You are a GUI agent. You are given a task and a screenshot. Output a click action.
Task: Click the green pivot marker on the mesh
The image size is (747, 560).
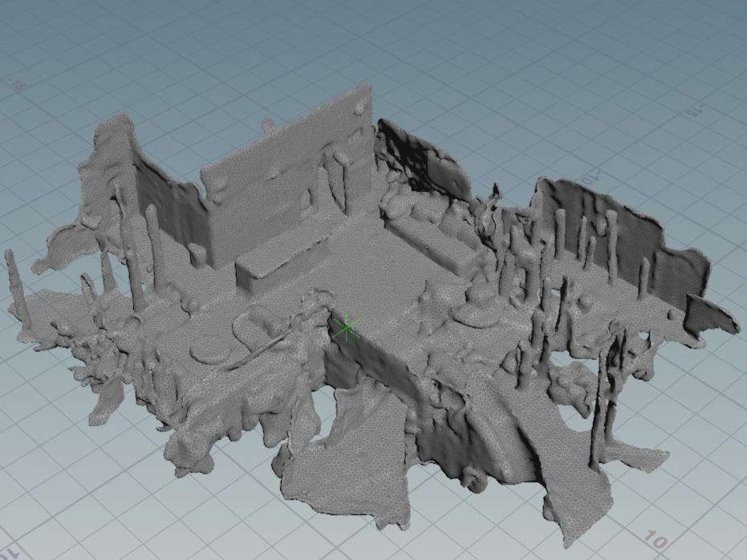[x=346, y=327]
